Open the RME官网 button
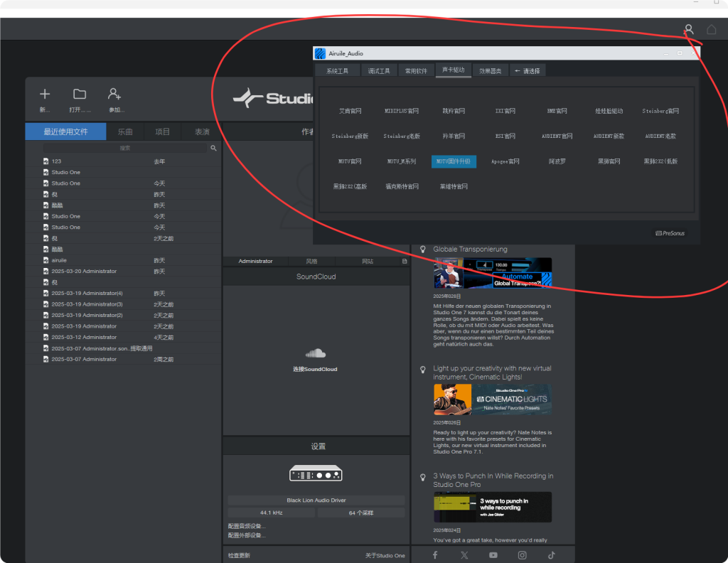Viewport: 728px width, 563px height. click(557, 111)
